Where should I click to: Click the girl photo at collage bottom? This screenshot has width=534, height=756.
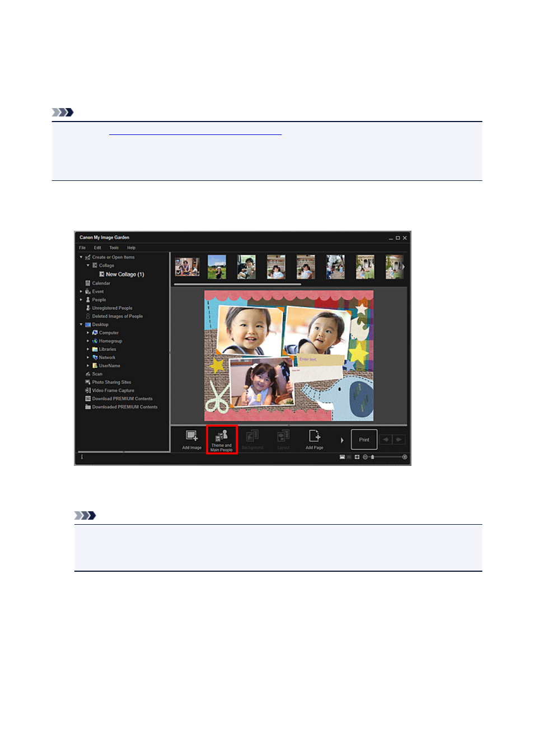point(261,382)
